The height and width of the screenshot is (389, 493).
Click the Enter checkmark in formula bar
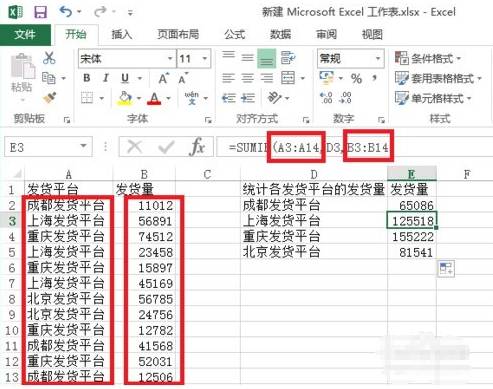(166, 147)
